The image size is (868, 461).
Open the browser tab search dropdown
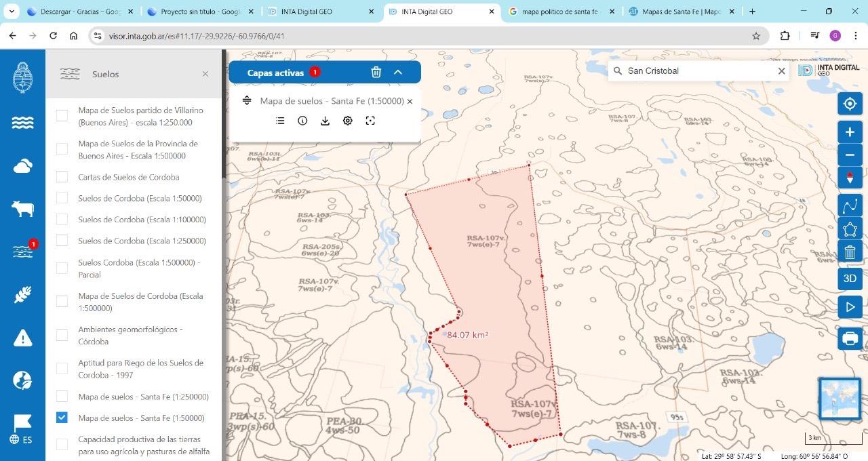click(x=12, y=12)
